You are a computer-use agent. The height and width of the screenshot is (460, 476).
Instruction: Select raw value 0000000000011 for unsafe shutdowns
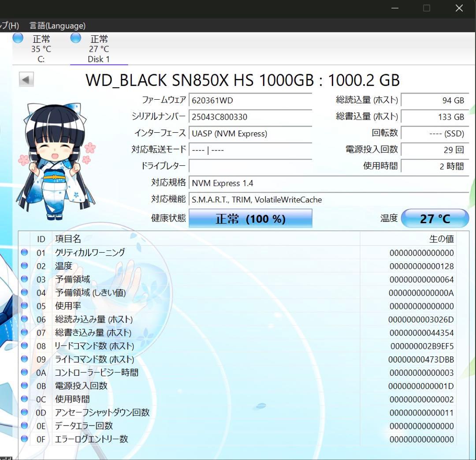(422, 413)
